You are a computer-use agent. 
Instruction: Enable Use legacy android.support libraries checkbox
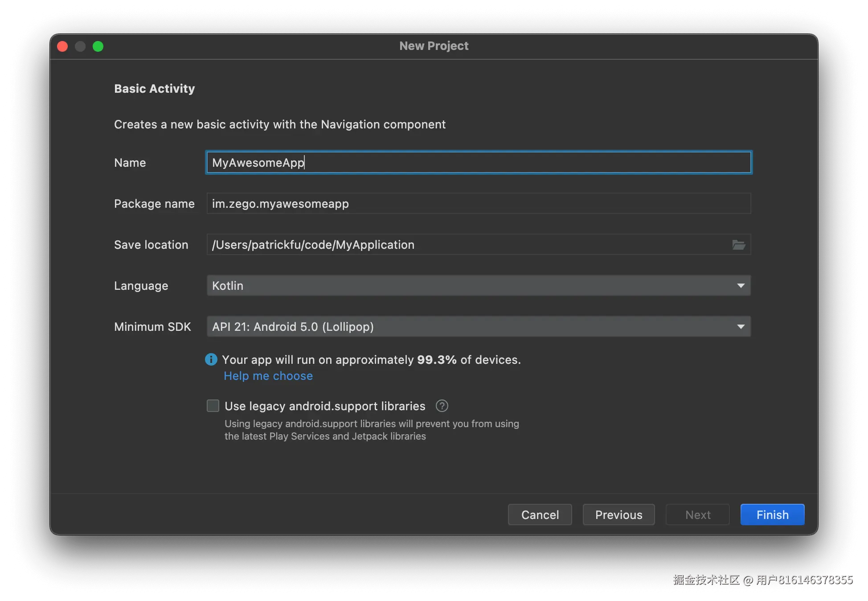tap(213, 406)
